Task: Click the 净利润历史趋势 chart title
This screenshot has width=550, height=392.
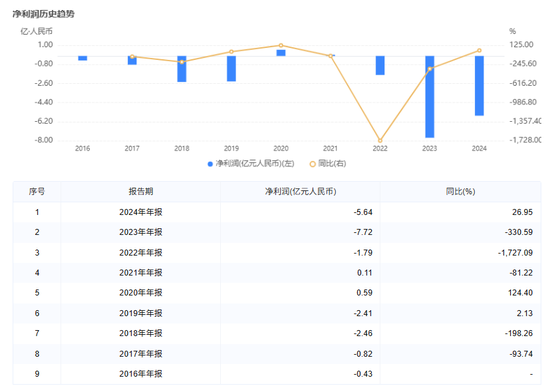Action: 43,14
